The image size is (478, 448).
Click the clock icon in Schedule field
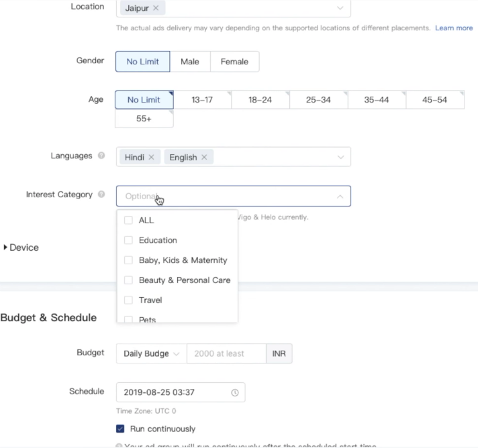(x=234, y=392)
